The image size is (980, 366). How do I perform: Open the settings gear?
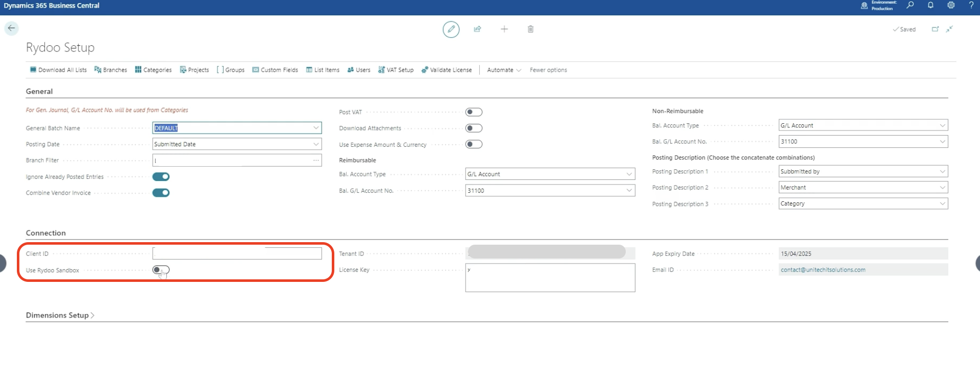(951, 5)
